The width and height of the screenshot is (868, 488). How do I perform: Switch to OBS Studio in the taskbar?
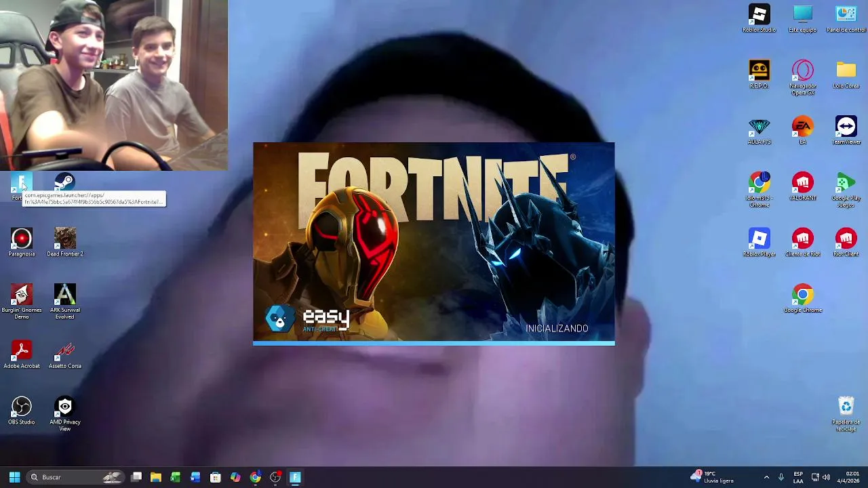point(275,477)
